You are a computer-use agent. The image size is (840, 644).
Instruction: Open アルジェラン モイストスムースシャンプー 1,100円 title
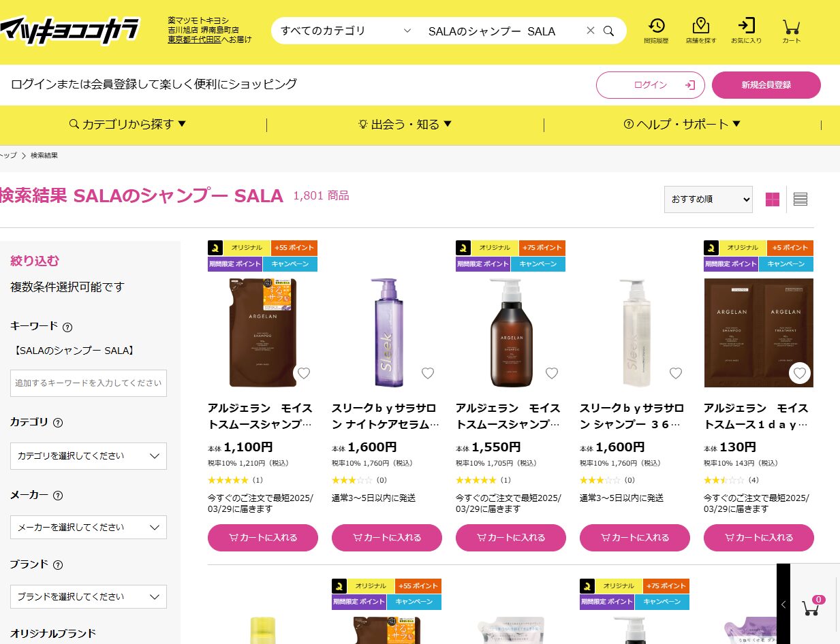tap(262, 416)
